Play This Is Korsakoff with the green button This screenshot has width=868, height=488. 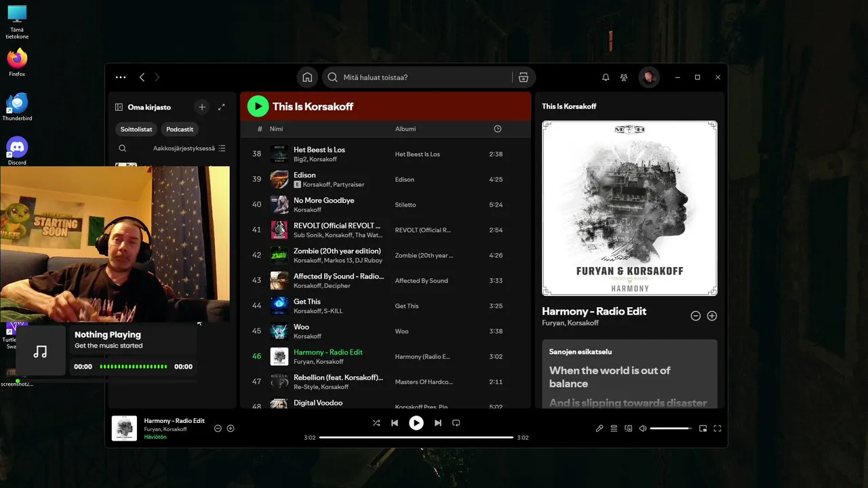(x=258, y=106)
